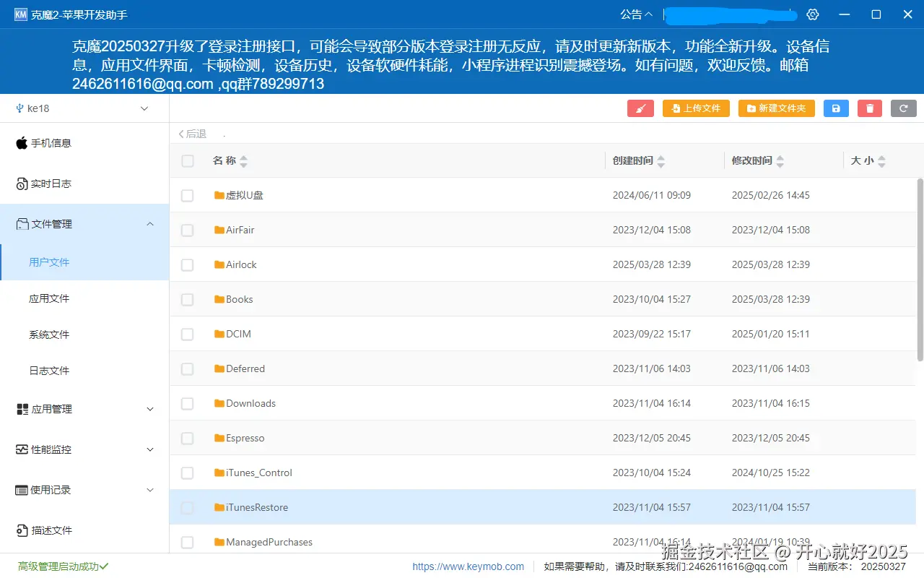Click the 虚拟U盘 folder icon
924x578 pixels.
coord(219,195)
